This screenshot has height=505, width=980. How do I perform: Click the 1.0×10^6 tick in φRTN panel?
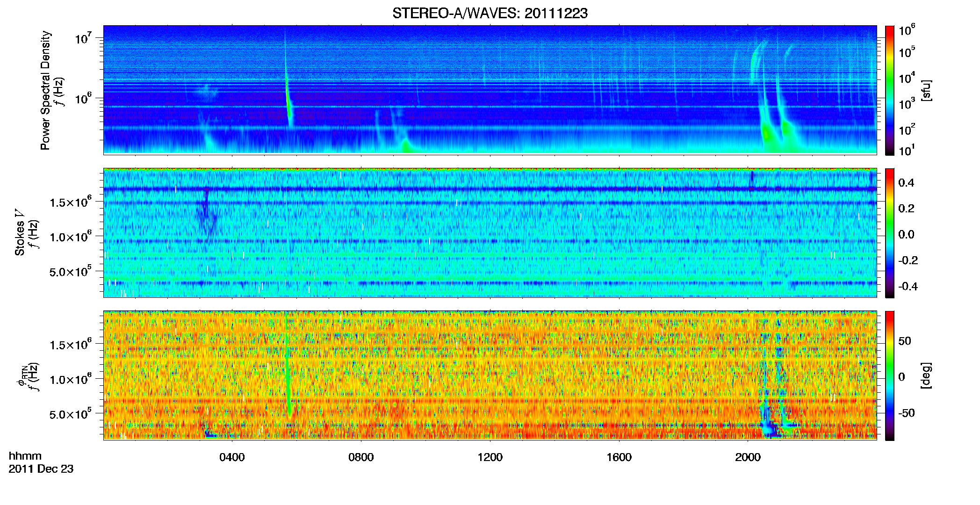pos(71,379)
